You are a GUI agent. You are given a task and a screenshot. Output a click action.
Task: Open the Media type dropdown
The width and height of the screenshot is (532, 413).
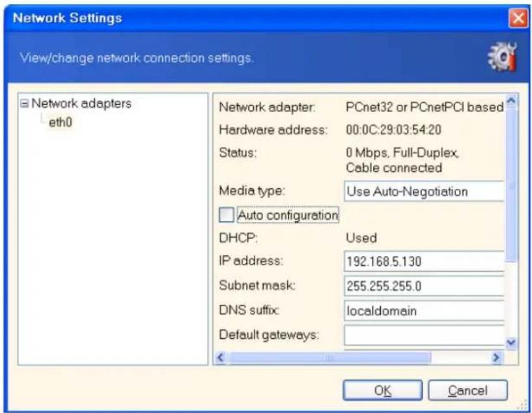click(x=424, y=192)
